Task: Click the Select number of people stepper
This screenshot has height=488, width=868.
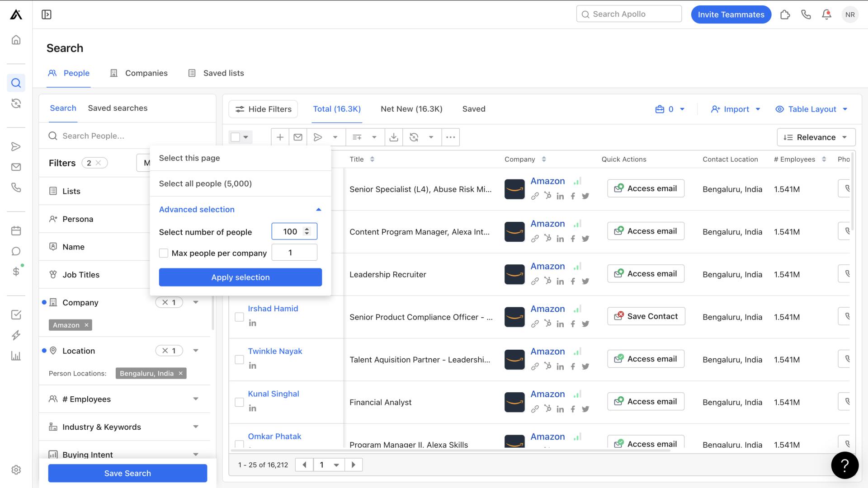Action: pyautogui.click(x=307, y=231)
